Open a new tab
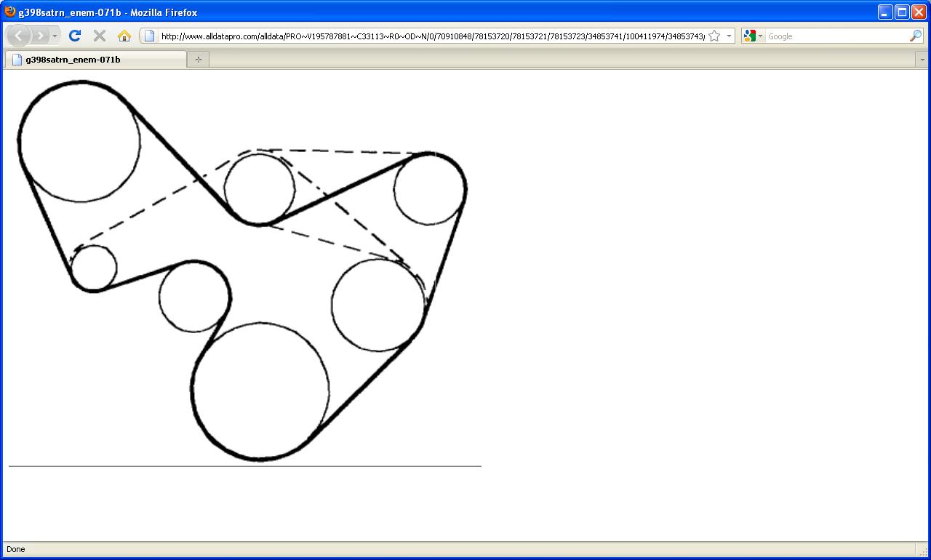This screenshot has width=931, height=560. (x=198, y=60)
